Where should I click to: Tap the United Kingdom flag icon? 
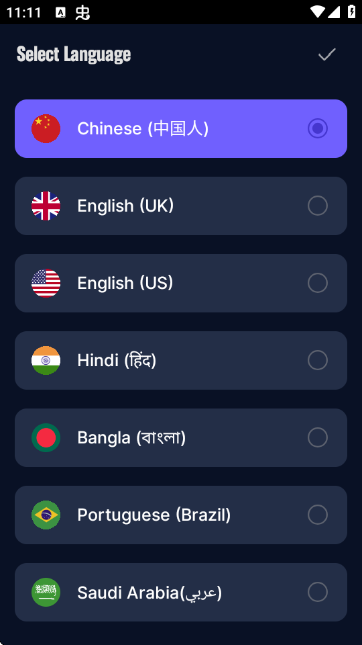click(x=46, y=206)
